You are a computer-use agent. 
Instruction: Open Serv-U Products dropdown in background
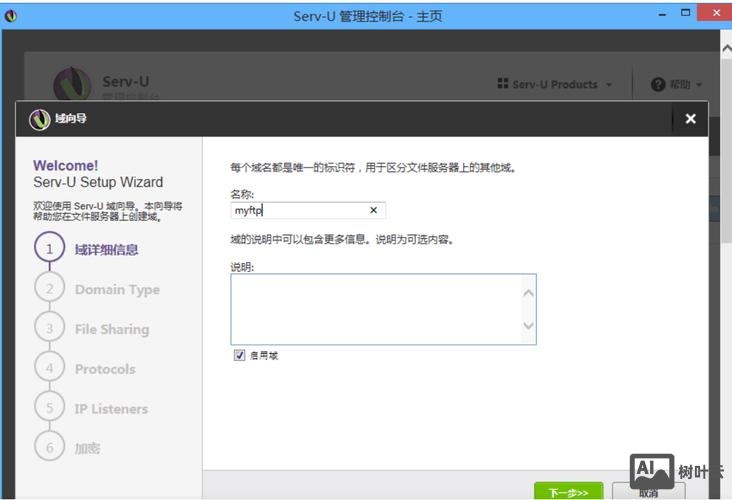coord(555,85)
